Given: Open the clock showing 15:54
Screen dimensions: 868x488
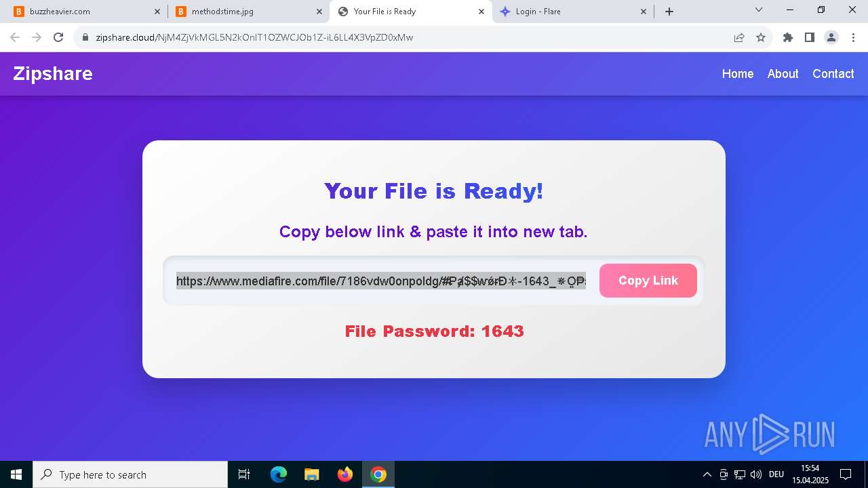Looking at the screenshot, I should point(810,474).
